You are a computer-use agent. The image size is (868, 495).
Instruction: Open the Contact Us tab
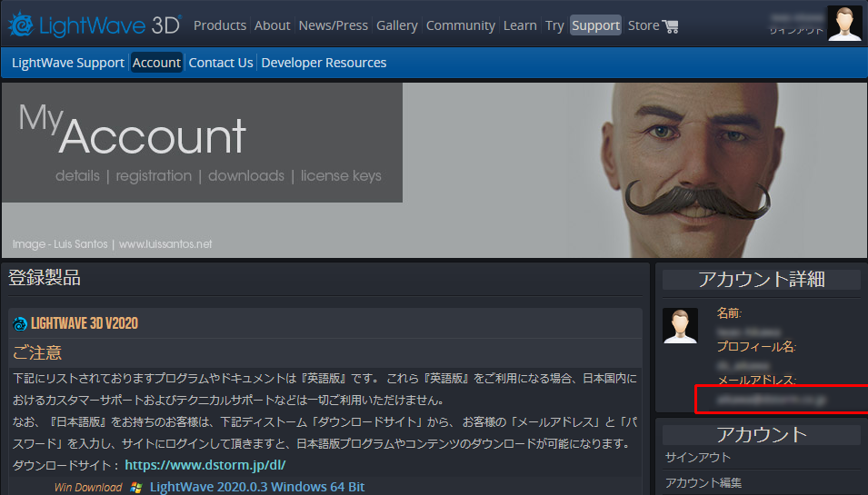tap(221, 63)
